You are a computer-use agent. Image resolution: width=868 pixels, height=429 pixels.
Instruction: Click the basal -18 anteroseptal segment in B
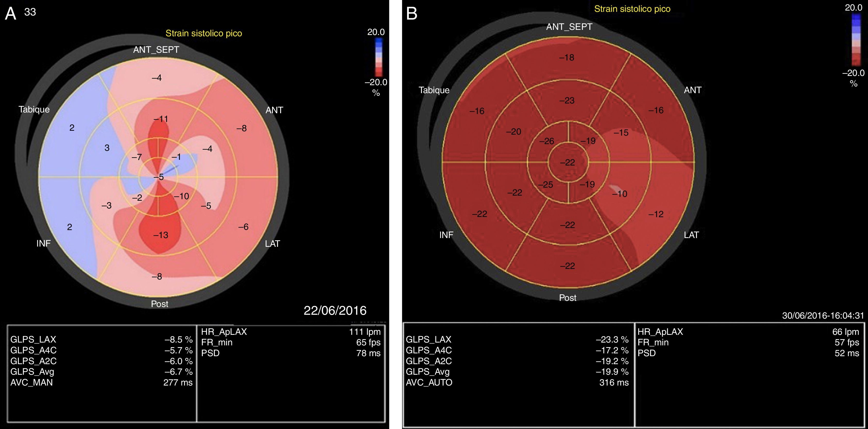[x=566, y=57]
